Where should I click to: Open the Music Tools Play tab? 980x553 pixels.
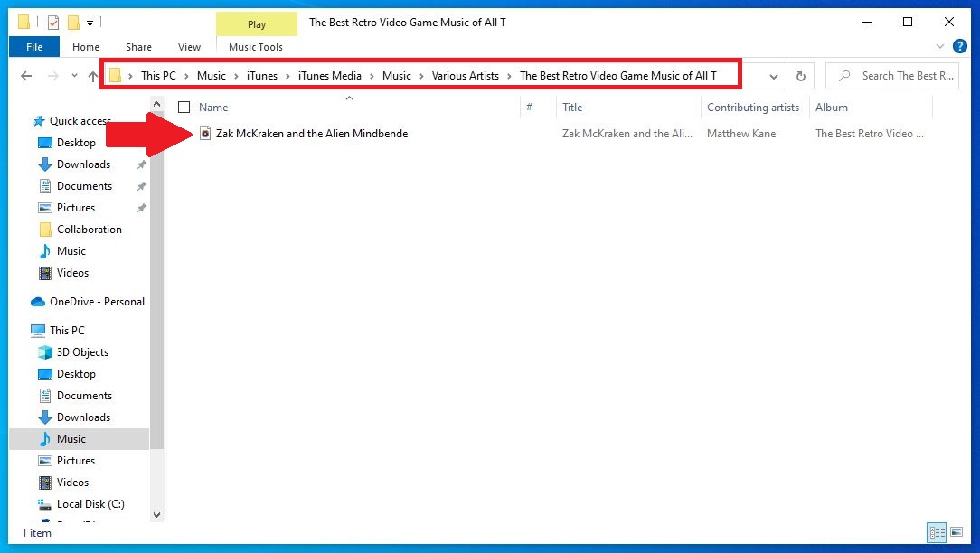(256, 24)
